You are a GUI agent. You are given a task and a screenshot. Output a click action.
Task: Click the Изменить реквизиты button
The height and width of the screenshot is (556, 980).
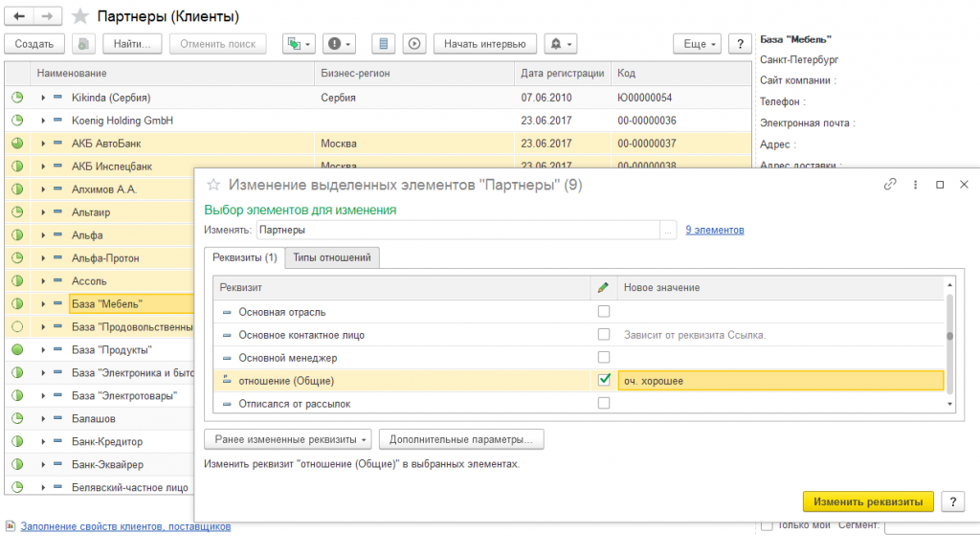point(868,501)
